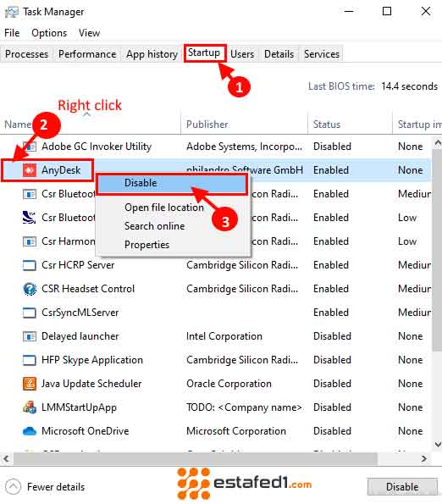Screen dimensions: 442x504
Task: Click the CsrSyncMLServer icon
Action: (x=30, y=313)
